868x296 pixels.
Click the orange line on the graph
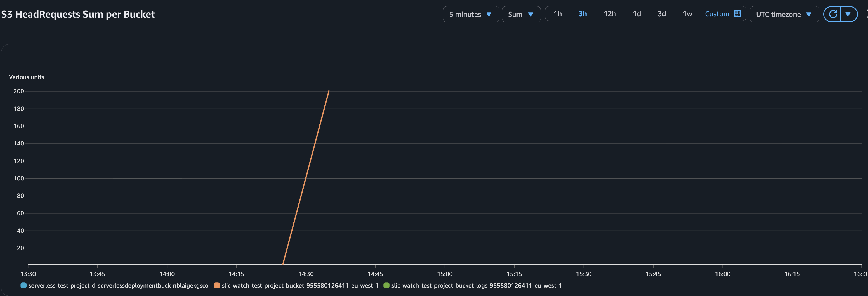coord(306,177)
